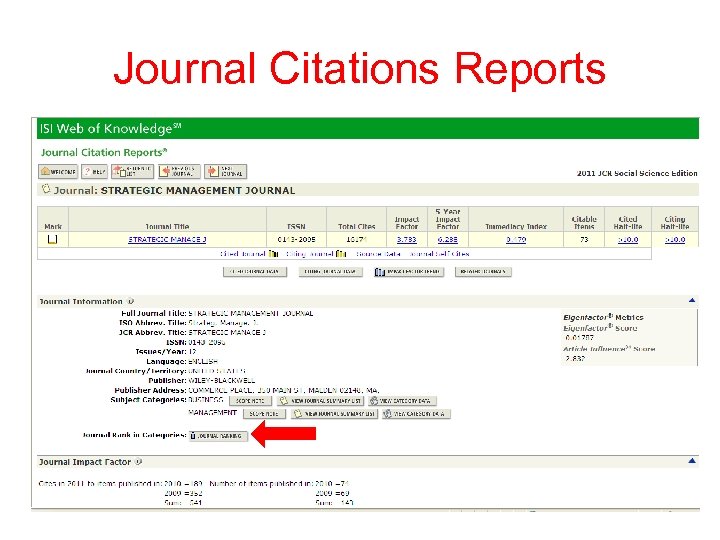Click the Cited Journal Data button
Image resolution: width=720 pixels, height=540 pixels.
coord(255,272)
